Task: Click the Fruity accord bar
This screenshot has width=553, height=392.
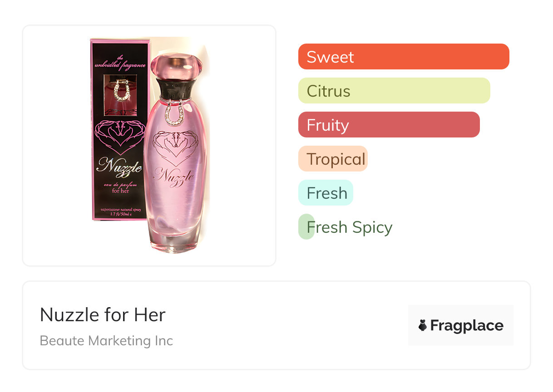Action: (389, 125)
